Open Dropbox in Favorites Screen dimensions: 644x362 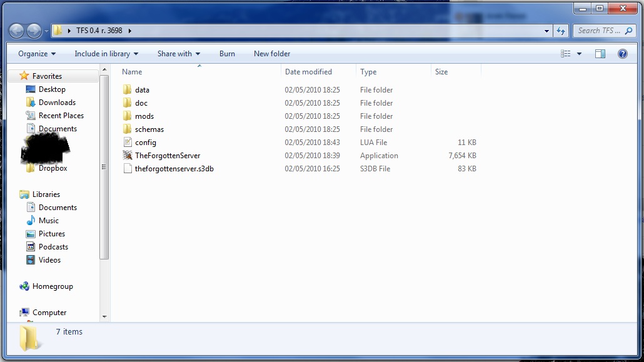[53, 168]
